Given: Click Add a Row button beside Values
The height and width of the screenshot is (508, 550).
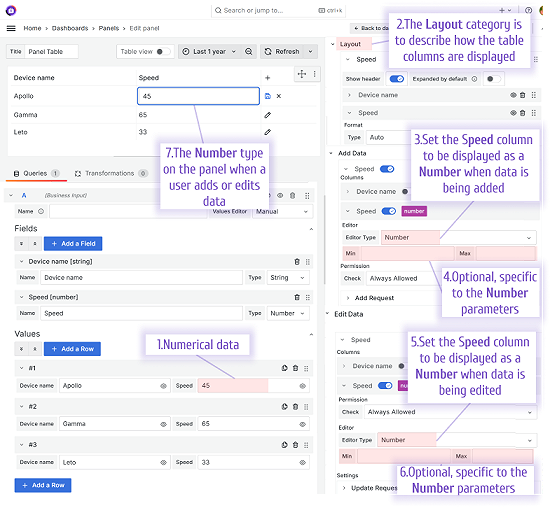Looking at the screenshot, I should (x=72, y=349).
